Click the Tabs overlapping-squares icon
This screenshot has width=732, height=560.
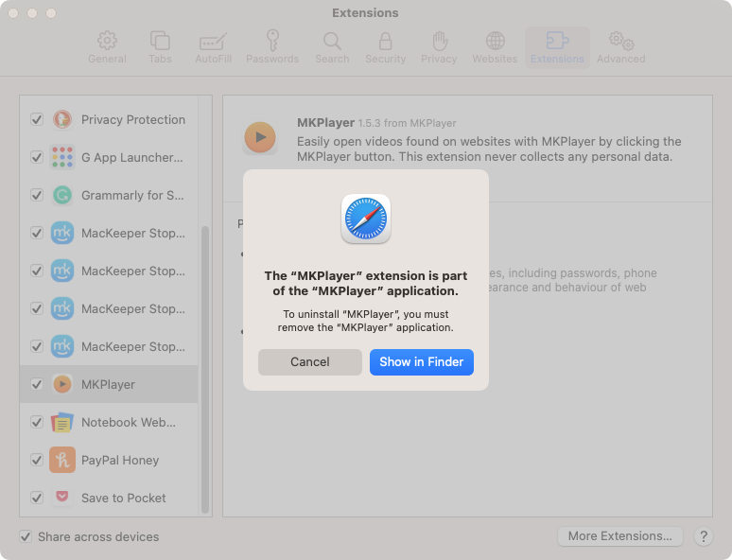(160, 41)
